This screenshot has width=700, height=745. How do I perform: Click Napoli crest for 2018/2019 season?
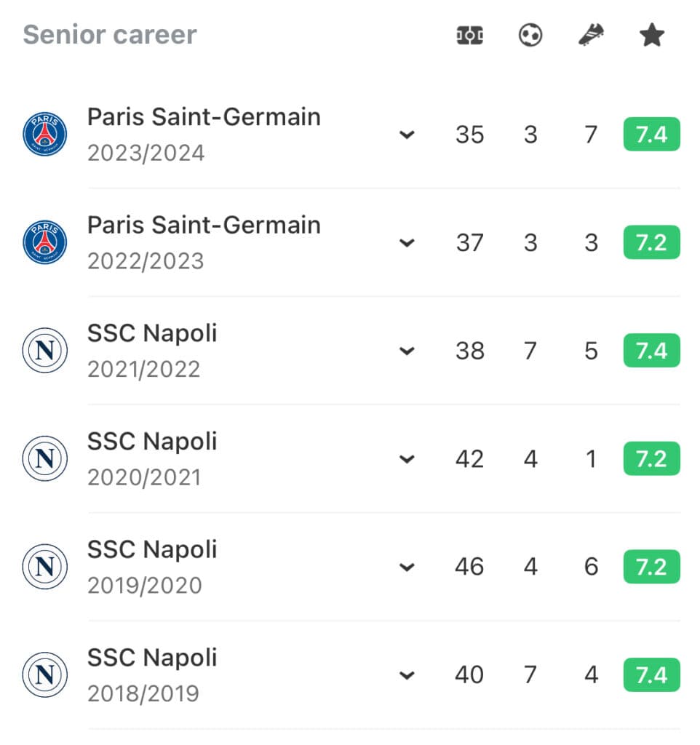tap(44, 674)
